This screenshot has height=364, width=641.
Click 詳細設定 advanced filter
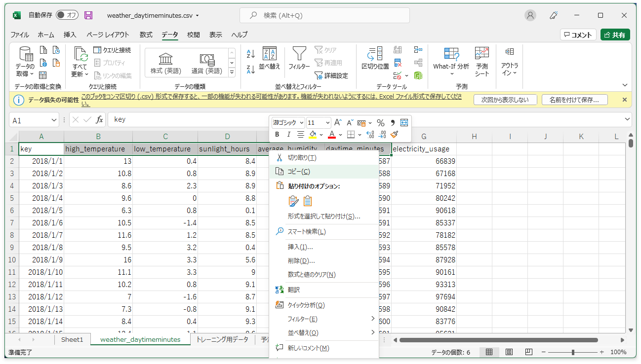pos(331,75)
